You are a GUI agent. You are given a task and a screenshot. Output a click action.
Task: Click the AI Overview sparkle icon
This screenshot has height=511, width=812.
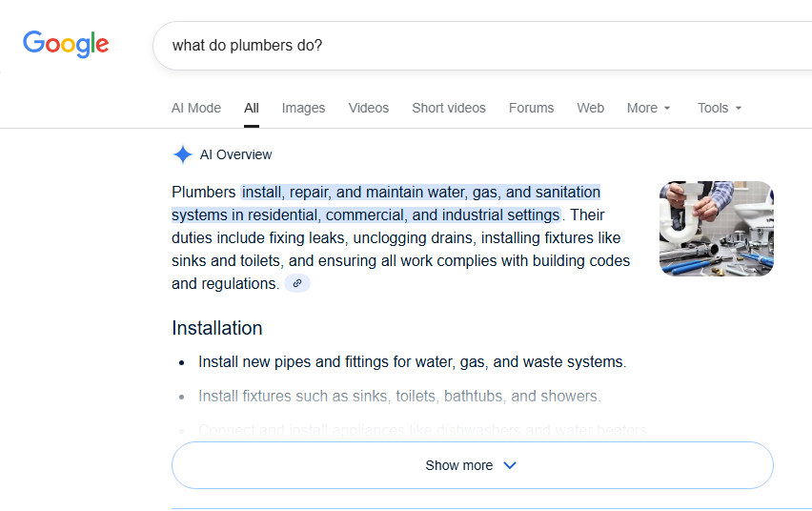pos(182,154)
